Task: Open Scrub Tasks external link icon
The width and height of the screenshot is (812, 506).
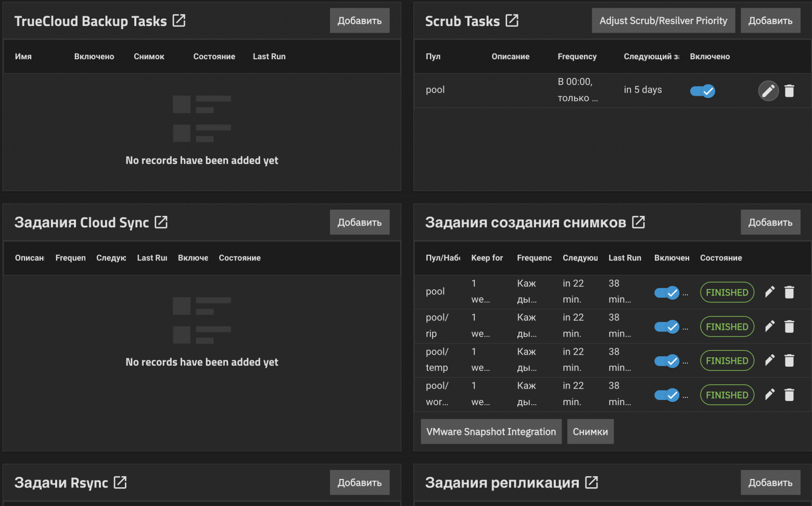Action: coord(512,21)
